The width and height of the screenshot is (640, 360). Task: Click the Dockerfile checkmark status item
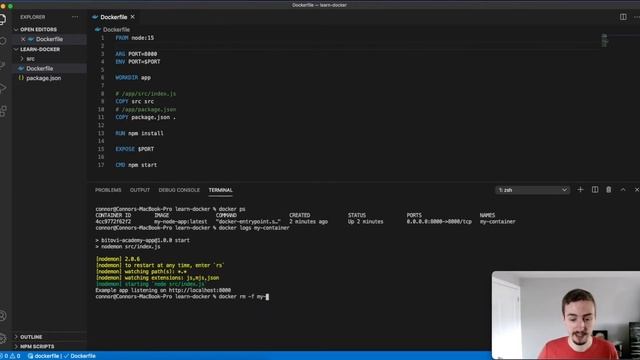click(x=80, y=356)
